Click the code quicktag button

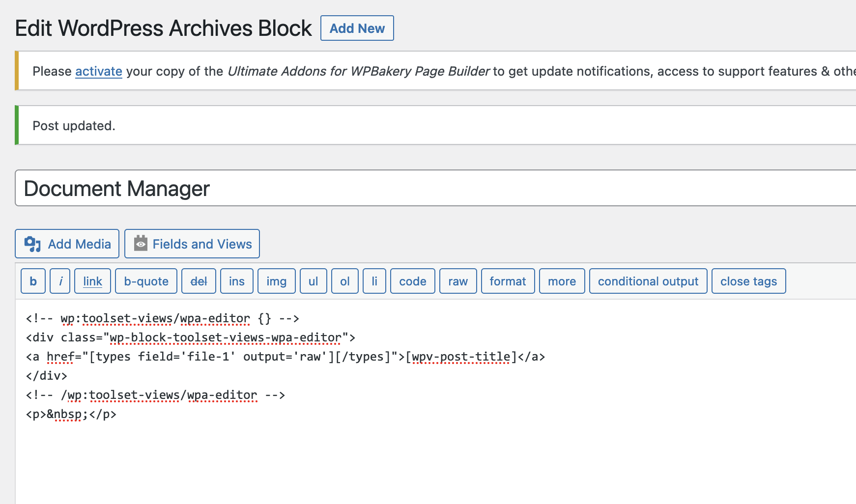[413, 281]
